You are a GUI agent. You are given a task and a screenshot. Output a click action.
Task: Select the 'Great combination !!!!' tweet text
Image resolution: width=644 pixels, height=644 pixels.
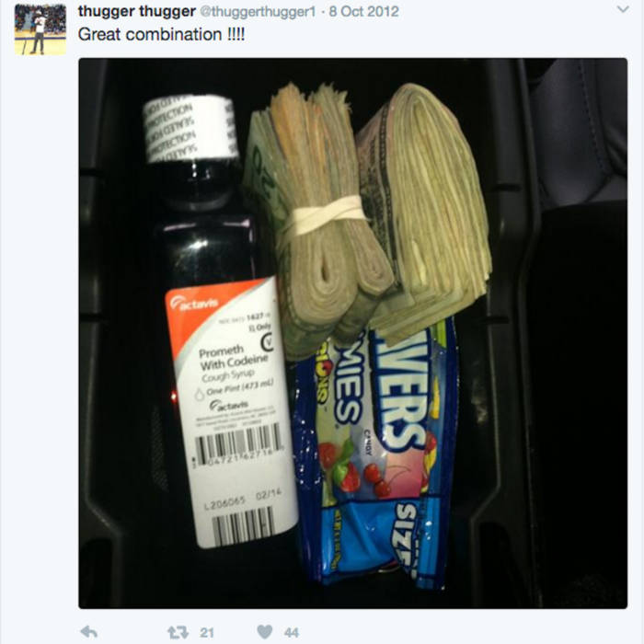pos(161,34)
